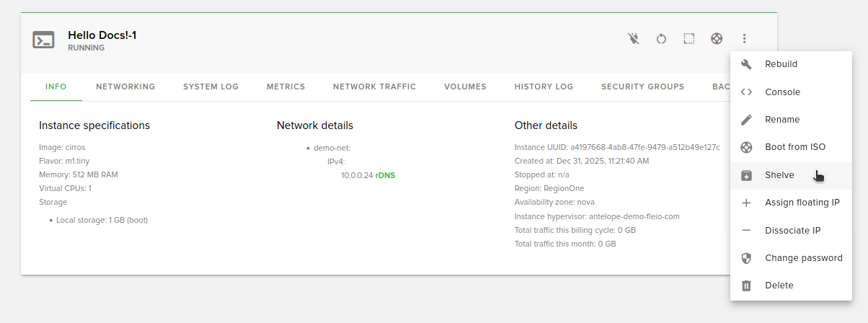Open Console from the actions menu

[782, 92]
